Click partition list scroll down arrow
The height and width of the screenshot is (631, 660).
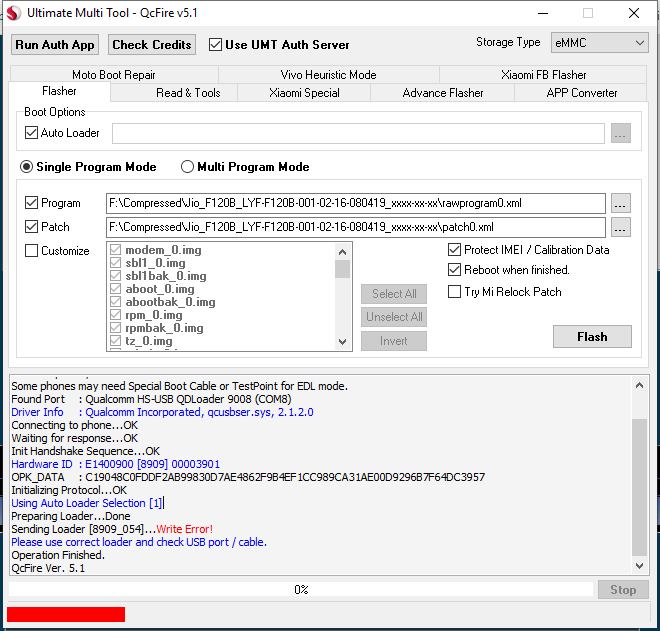(x=342, y=342)
